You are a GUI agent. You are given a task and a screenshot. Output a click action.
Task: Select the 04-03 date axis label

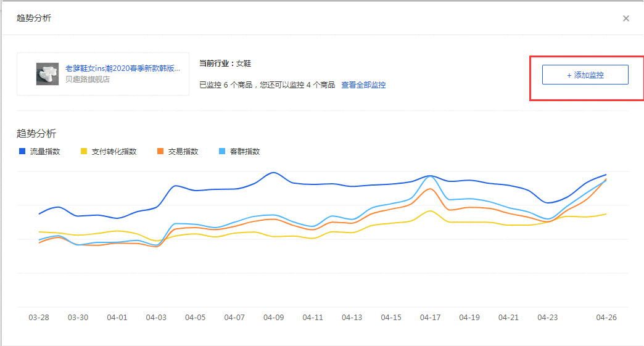pos(156,318)
